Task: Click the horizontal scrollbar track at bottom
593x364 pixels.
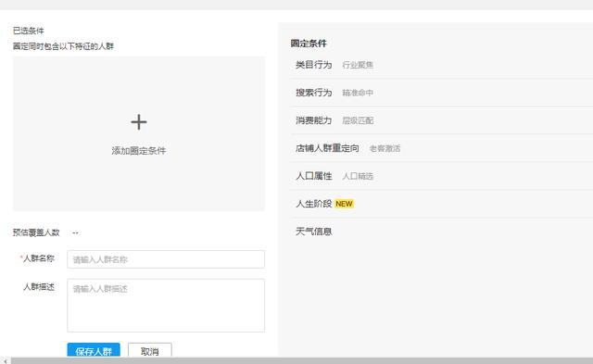Action: click(302, 361)
